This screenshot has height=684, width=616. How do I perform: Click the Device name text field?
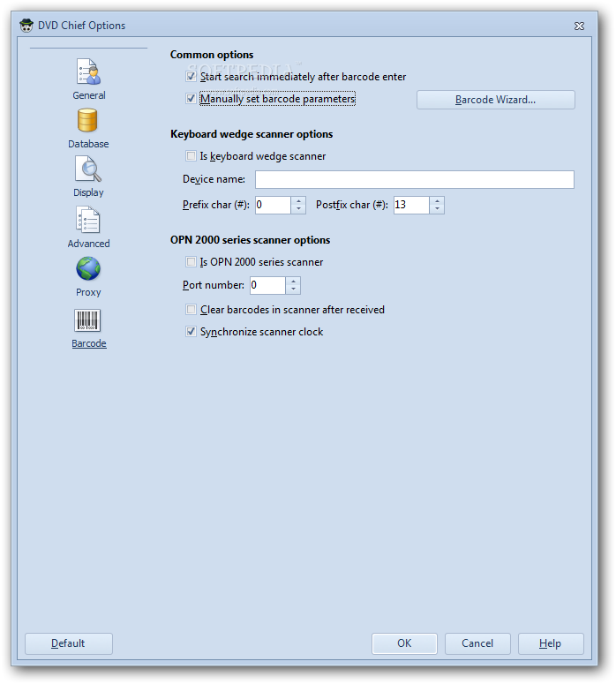[415, 179]
